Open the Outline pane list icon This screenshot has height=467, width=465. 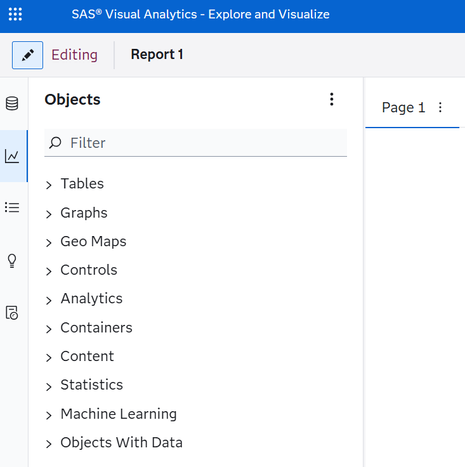pyautogui.click(x=12, y=208)
